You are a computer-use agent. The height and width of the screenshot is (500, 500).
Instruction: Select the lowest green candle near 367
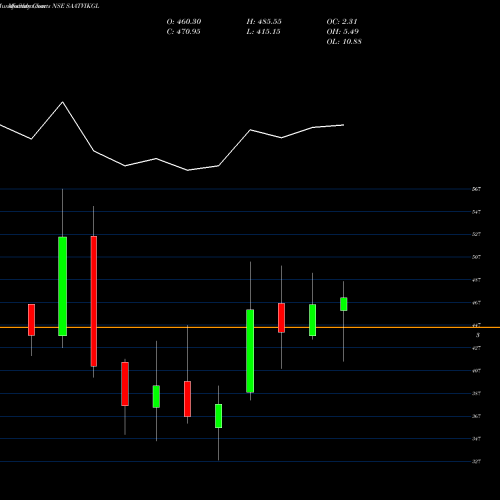(219, 416)
